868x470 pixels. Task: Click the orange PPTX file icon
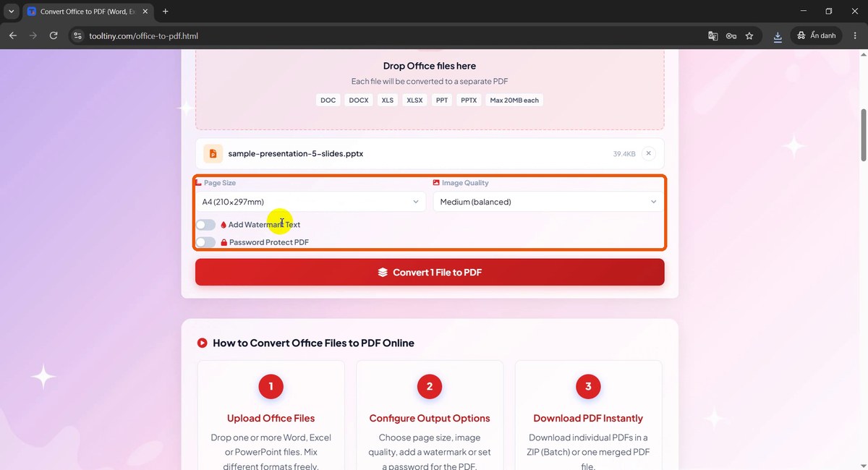click(213, 154)
